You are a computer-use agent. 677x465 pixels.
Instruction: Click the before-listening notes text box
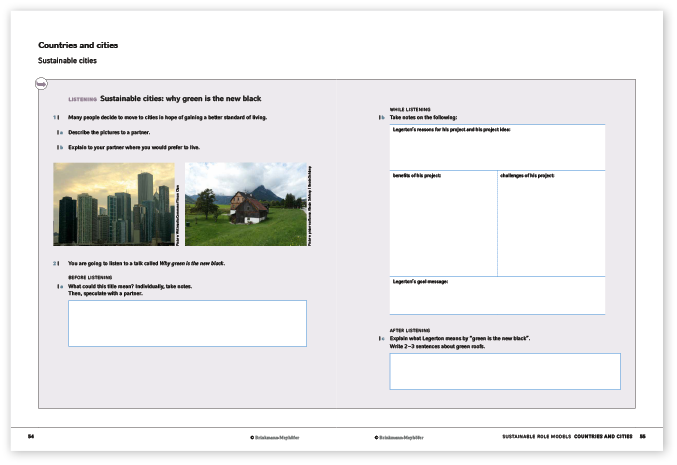(187, 323)
